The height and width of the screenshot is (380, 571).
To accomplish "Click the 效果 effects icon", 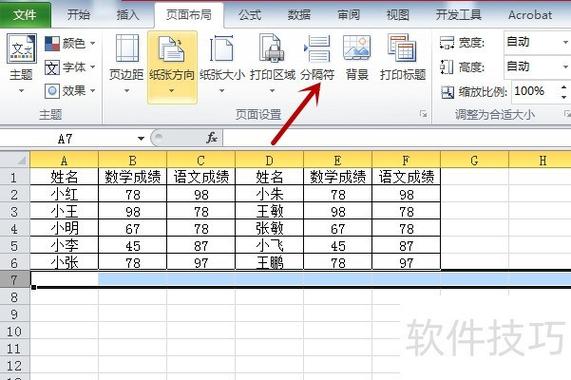I will 52,91.
